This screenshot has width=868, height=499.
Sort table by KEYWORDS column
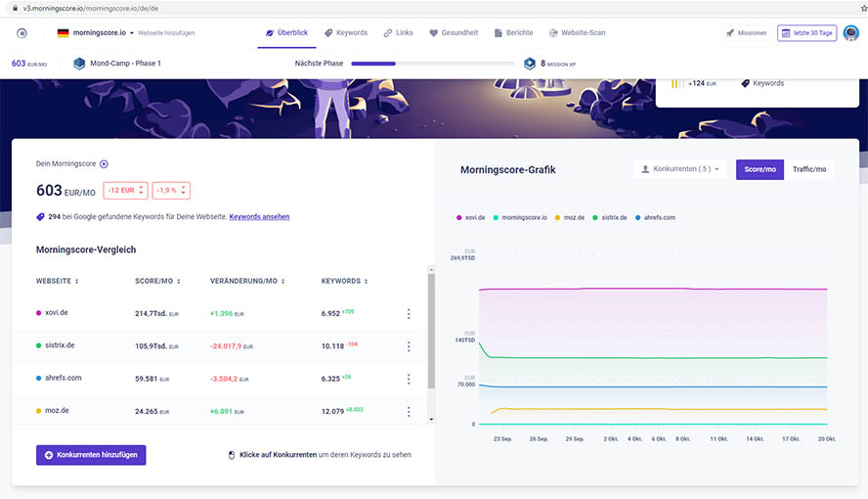[344, 282]
